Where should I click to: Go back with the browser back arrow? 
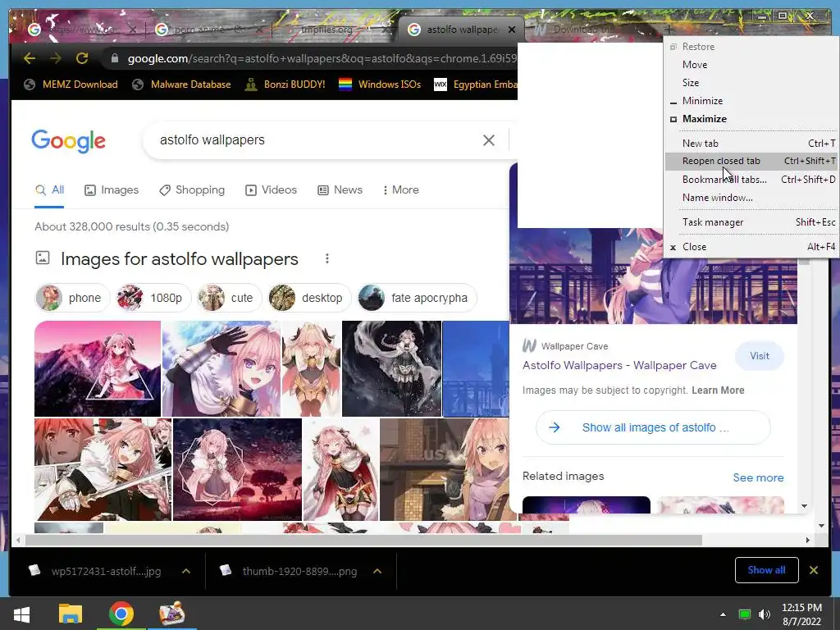(x=30, y=58)
